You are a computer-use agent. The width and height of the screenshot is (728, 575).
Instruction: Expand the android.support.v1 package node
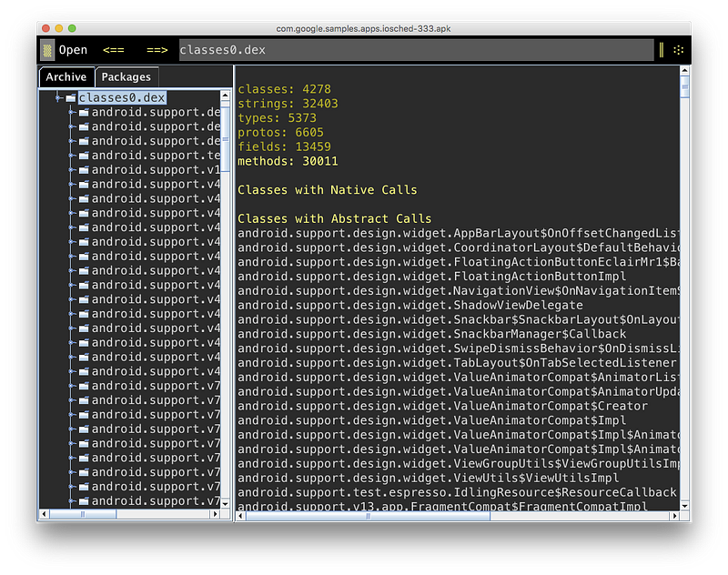point(72,170)
